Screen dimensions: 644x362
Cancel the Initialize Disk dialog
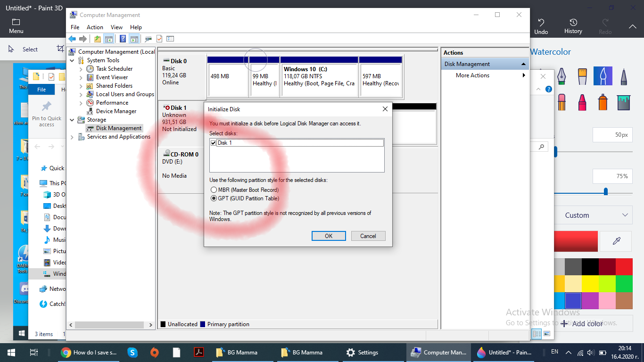[368, 236]
